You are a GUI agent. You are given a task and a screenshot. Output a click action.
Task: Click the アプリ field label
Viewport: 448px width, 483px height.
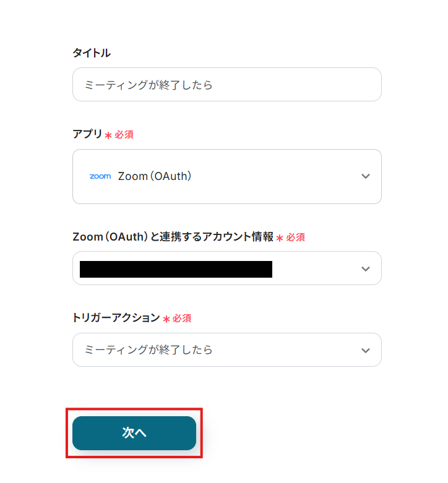click(87, 134)
